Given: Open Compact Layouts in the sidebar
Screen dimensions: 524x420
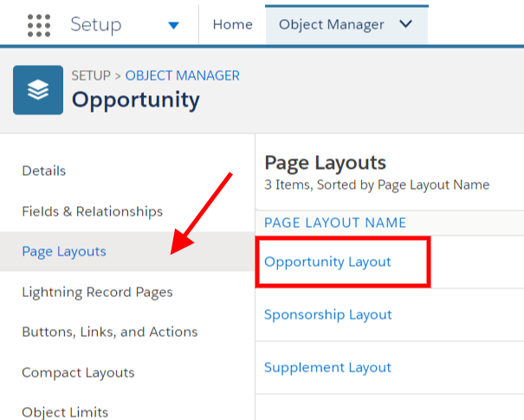Looking at the screenshot, I should (x=78, y=372).
